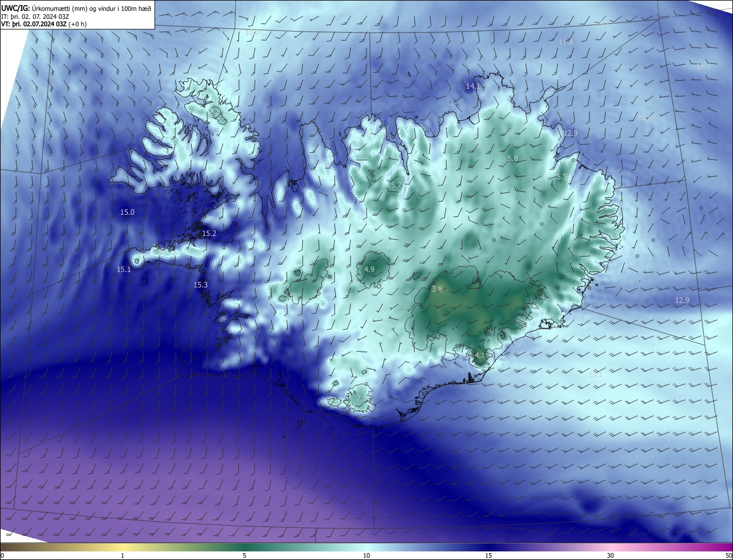Click the 10.1 value label on the map
The image size is (733, 560).
(596, 375)
